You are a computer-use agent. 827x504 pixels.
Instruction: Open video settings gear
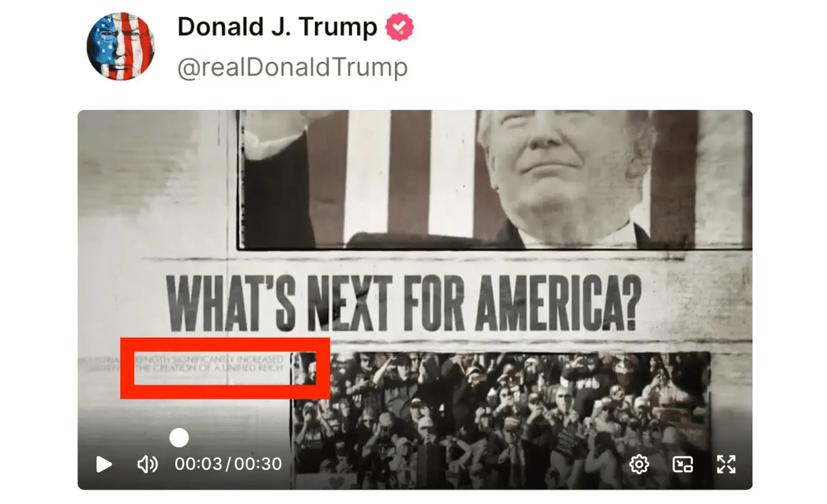(639, 464)
